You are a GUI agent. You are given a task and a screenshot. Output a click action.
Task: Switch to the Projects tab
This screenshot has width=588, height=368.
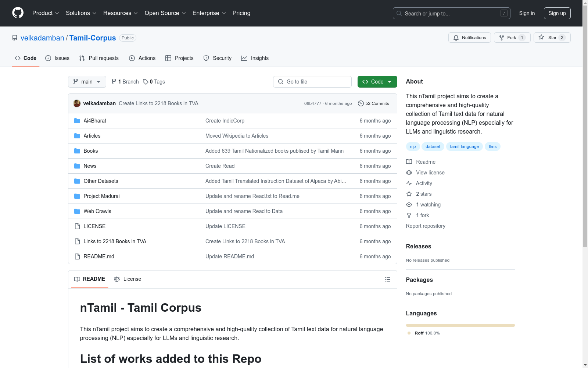pos(179,58)
